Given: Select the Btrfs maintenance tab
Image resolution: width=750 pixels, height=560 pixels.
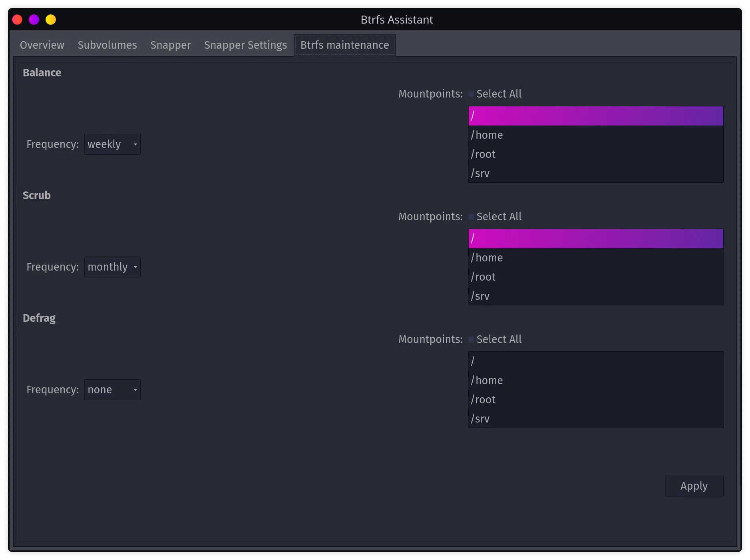Looking at the screenshot, I should point(345,45).
